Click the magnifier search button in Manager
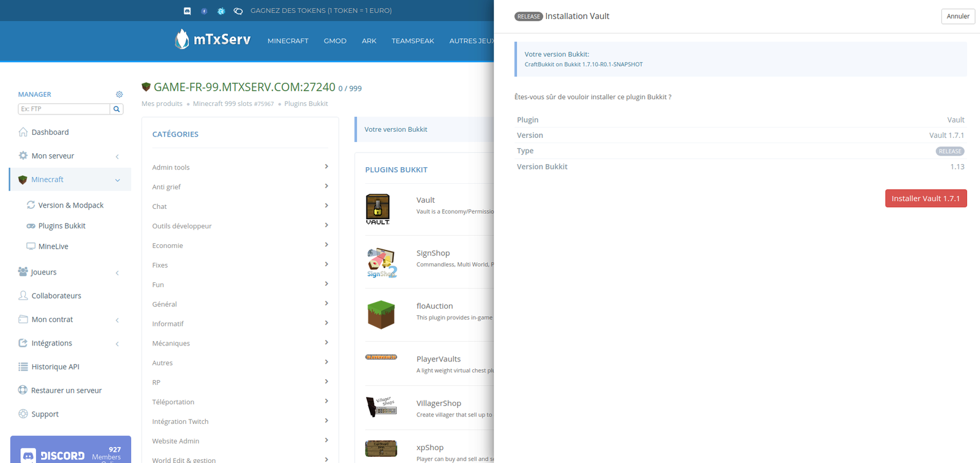The height and width of the screenshot is (463, 980). pos(116,109)
